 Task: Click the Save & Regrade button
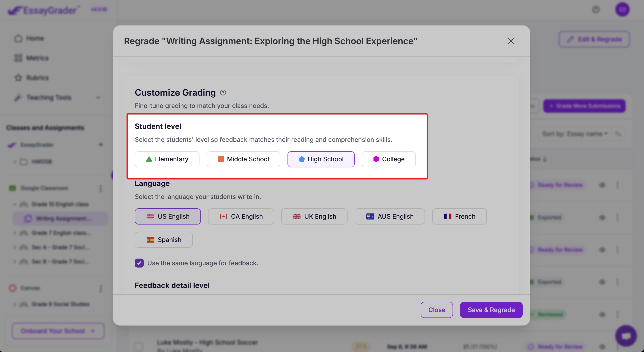click(x=491, y=310)
